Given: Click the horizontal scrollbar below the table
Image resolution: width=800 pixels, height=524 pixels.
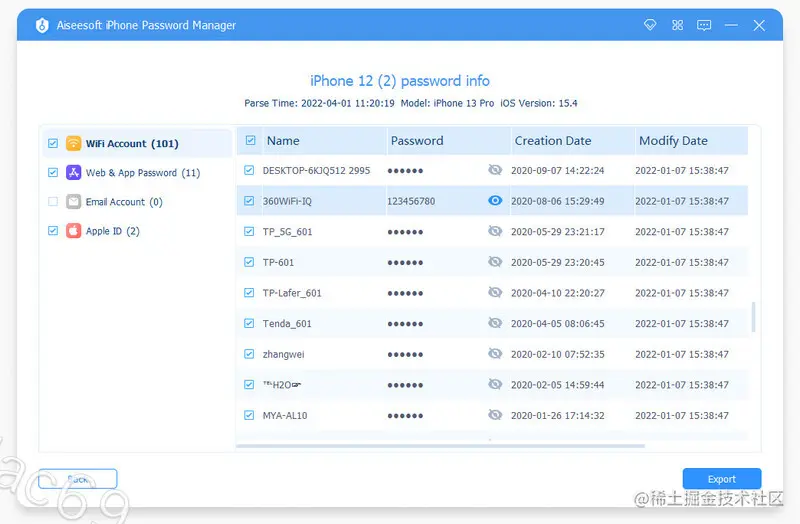Looking at the screenshot, I should (x=440, y=446).
